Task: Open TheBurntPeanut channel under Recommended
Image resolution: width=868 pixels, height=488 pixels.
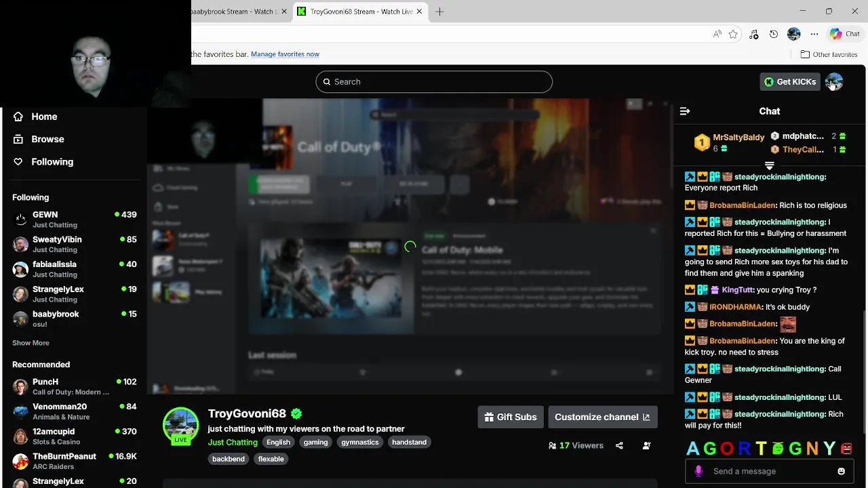Action: pyautogui.click(x=75, y=461)
